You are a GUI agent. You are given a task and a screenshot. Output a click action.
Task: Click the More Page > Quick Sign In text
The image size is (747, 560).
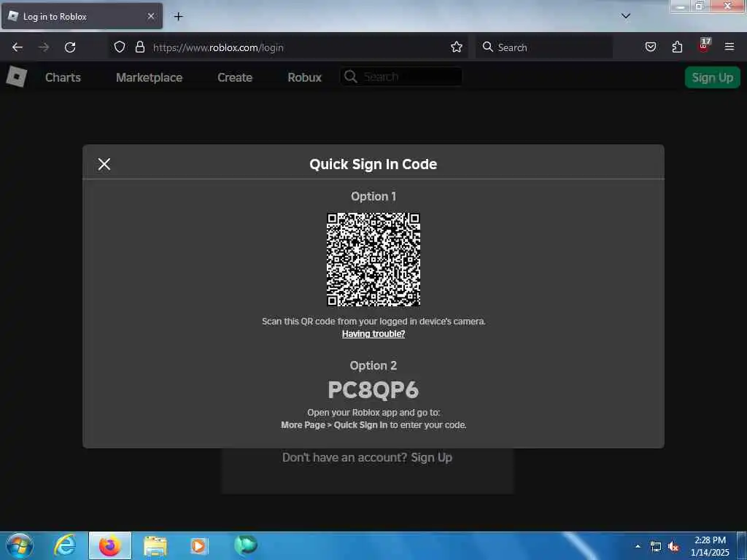pyautogui.click(x=334, y=425)
